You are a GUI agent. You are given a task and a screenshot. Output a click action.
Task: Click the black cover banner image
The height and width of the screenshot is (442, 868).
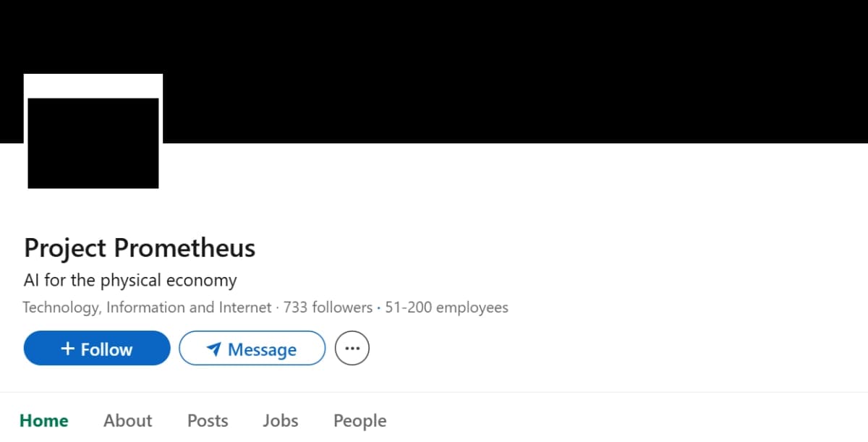click(x=506, y=71)
